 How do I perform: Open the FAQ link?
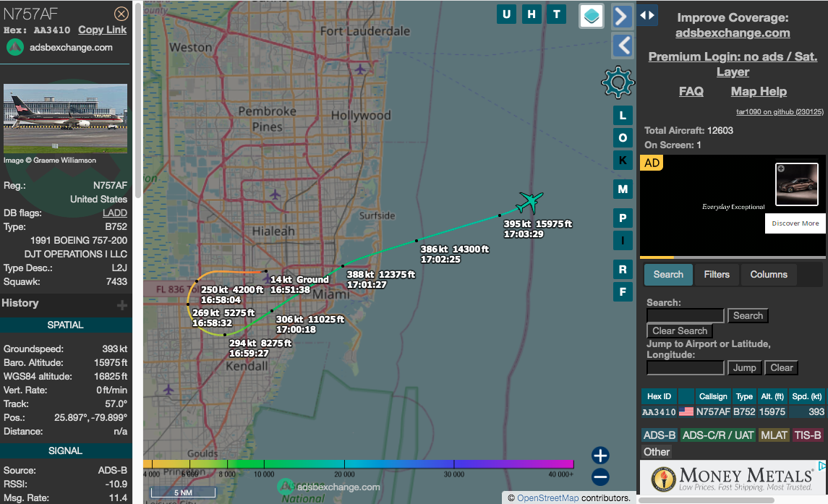691,91
